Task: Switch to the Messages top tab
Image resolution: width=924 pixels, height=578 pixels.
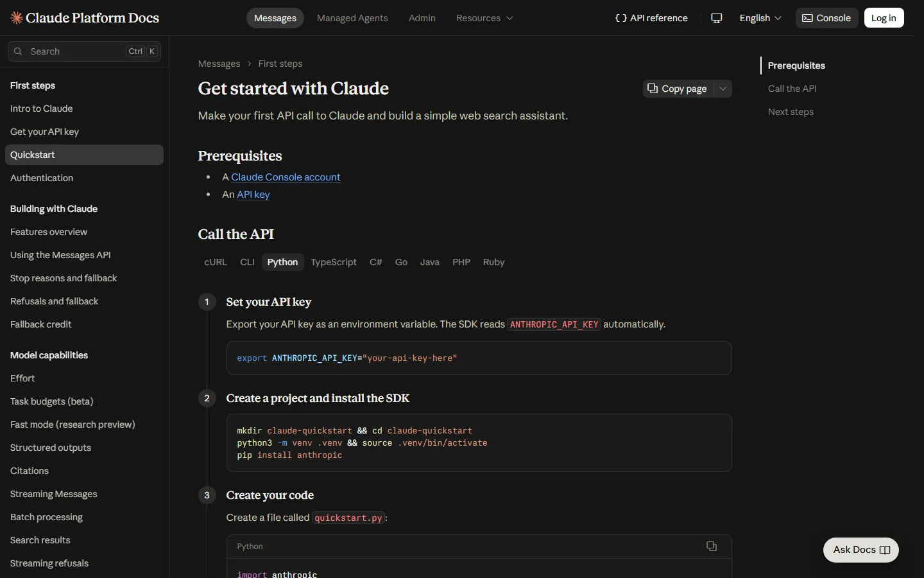Action: (275, 18)
